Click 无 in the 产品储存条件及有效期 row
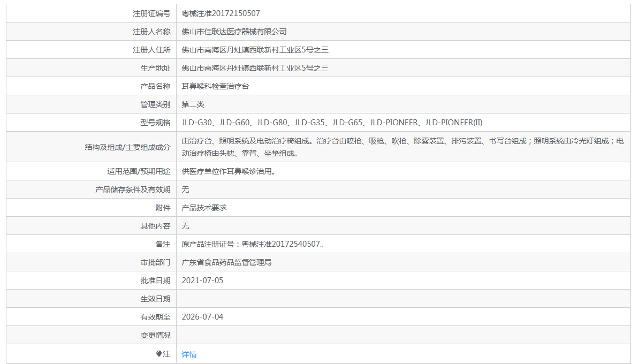Viewport: 638px width, 364px height. [185, 189]
